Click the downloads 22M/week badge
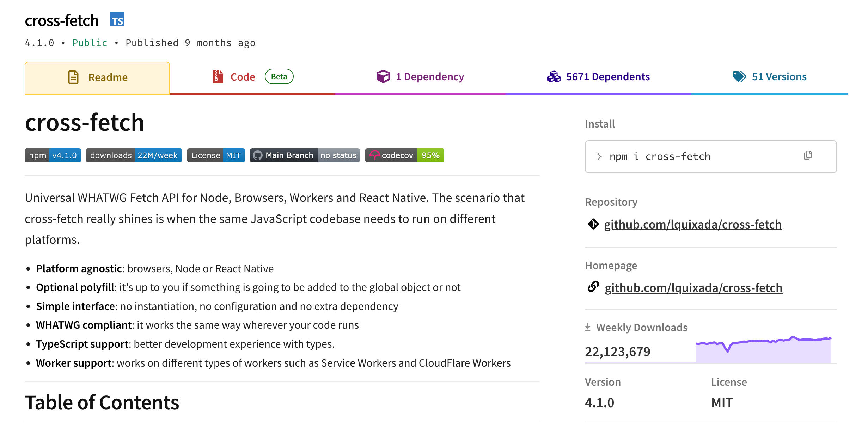 coord(134,155)
